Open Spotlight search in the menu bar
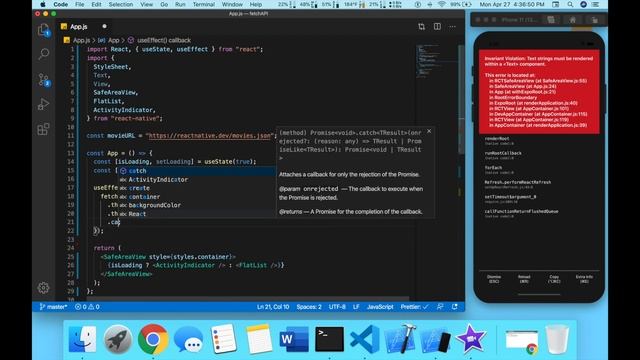 pos(570,4)
